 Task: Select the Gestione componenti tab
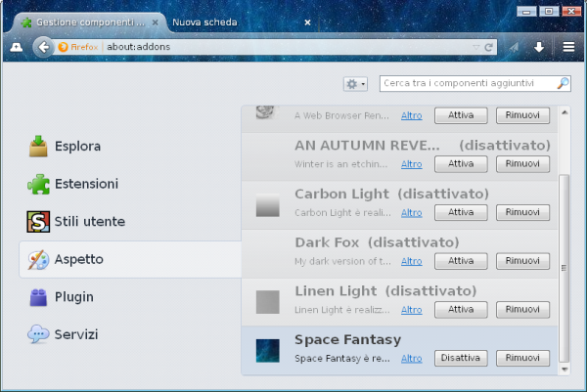90,22
